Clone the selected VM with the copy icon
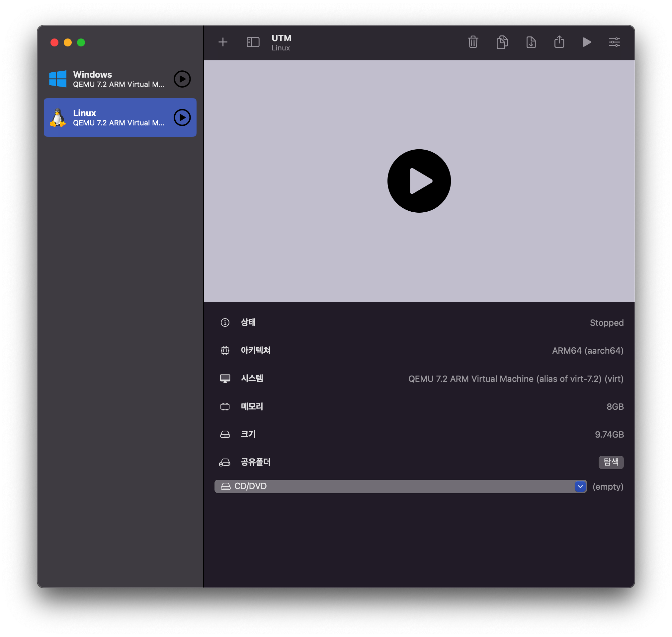 (502, 42)
